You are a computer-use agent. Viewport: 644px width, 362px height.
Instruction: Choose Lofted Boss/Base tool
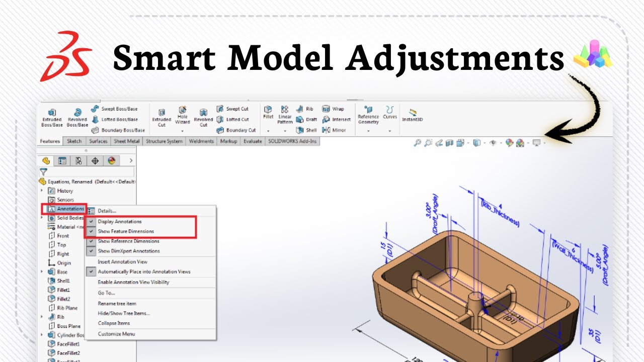point(115,120)
